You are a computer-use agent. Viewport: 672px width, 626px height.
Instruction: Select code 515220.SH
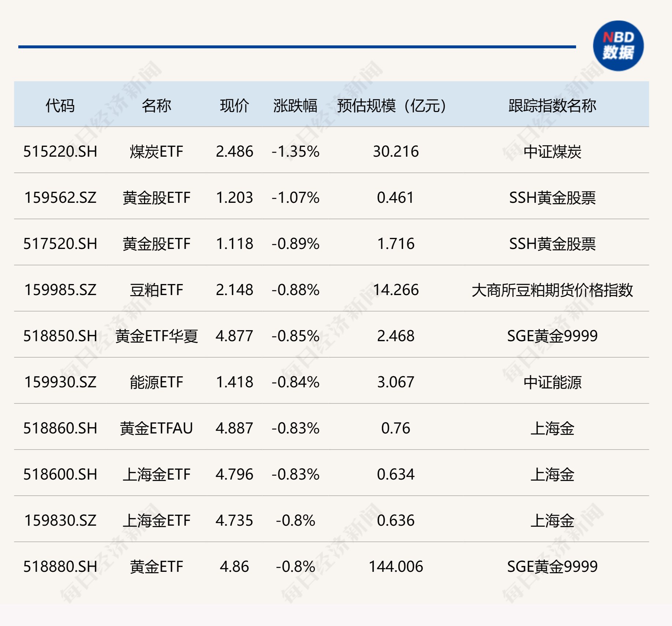60,152
